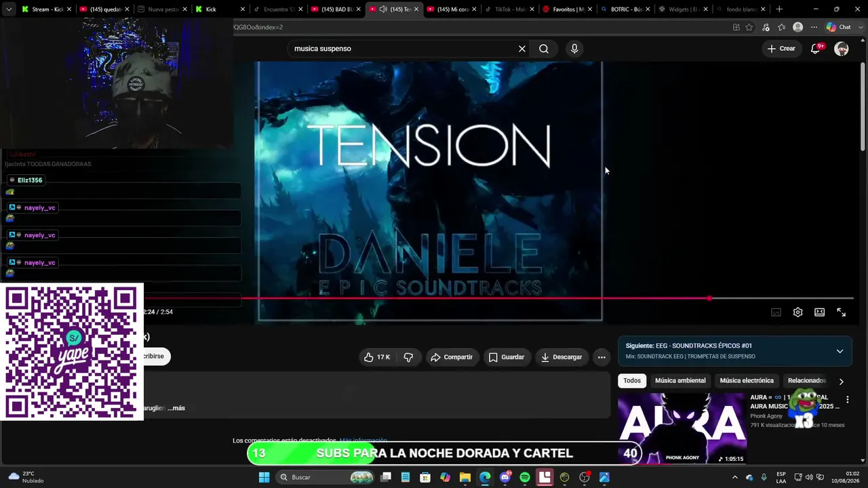The image size is (868, 488).
Task: Expand the Edge tab actions menu
Action: [x=9, y=9]
